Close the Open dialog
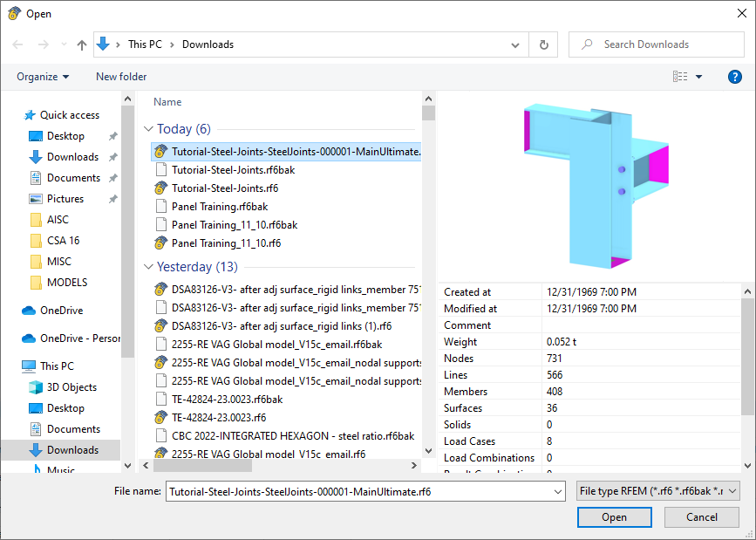 click(x=741, y=13)
